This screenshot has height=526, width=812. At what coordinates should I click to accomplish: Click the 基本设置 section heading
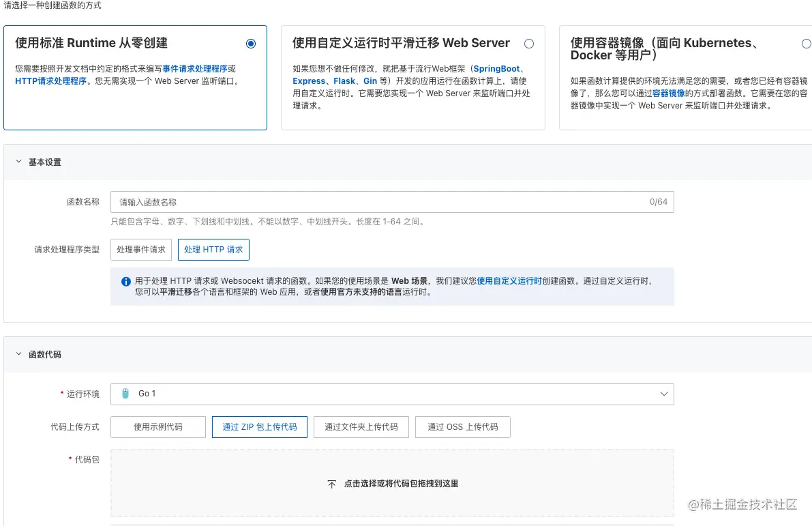coord(44,162)
